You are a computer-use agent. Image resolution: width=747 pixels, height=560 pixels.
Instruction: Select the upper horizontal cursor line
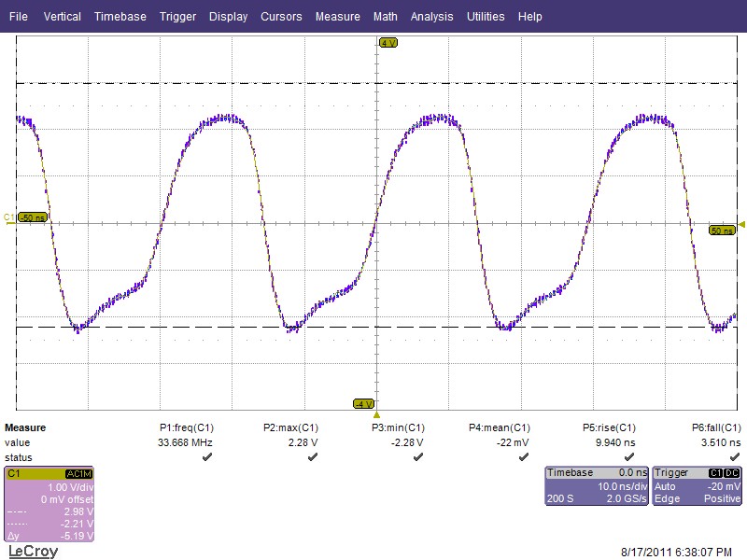click(376, 83)
